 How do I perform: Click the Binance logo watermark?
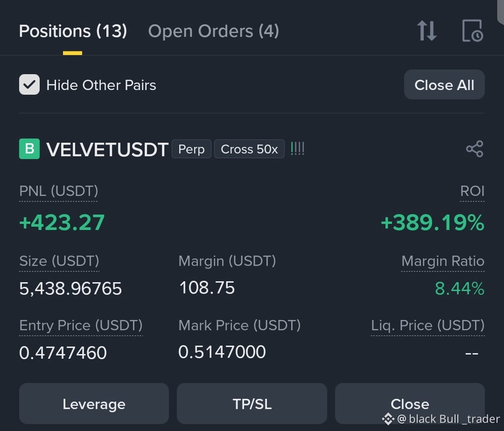[388, 419]
